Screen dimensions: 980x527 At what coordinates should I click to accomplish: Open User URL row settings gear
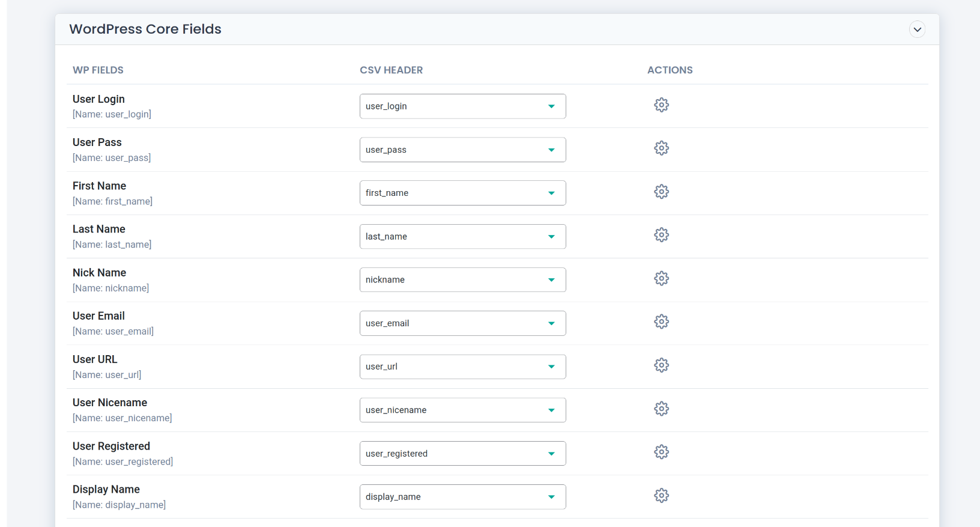pyautogui.click(x=661, y=365)
